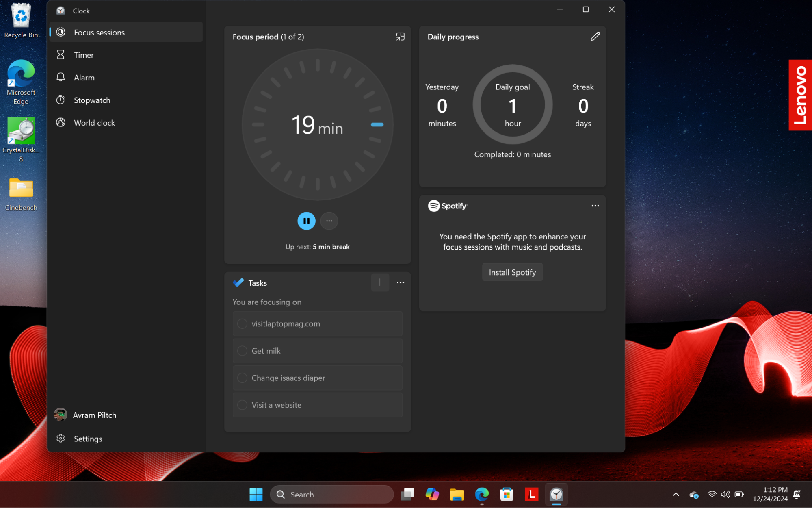Open the Timer section

84,54
